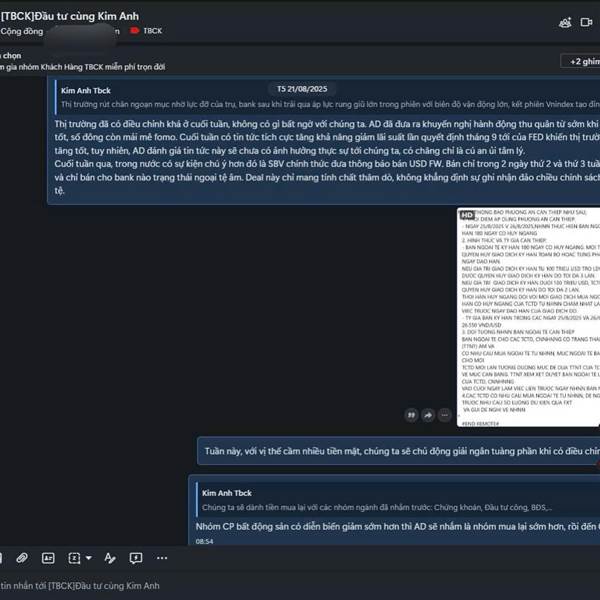Forward the image message with share arrow
The height and width of the screenshot is (600, 600).
[428, 415]
